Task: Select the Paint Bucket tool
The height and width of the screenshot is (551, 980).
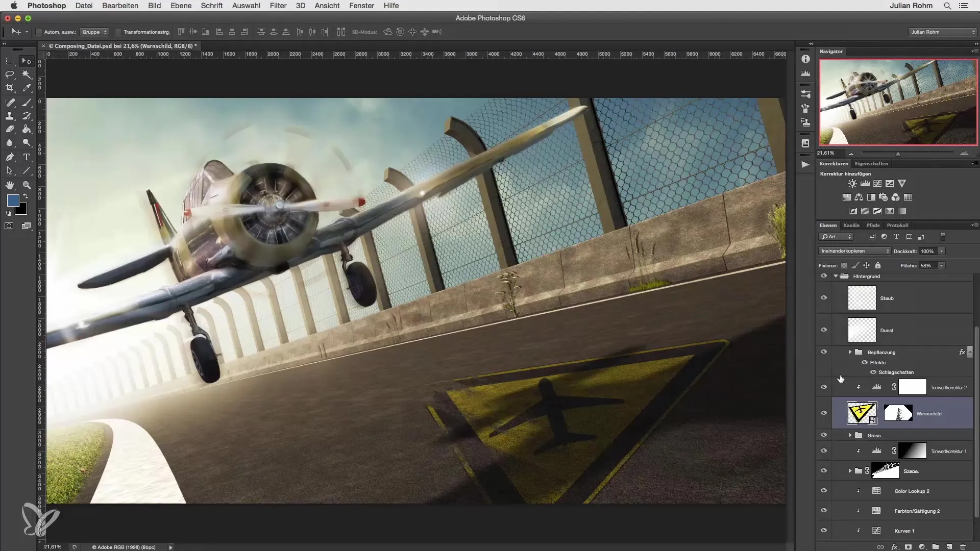Action: pyautogui.click(x=27, y=129)
